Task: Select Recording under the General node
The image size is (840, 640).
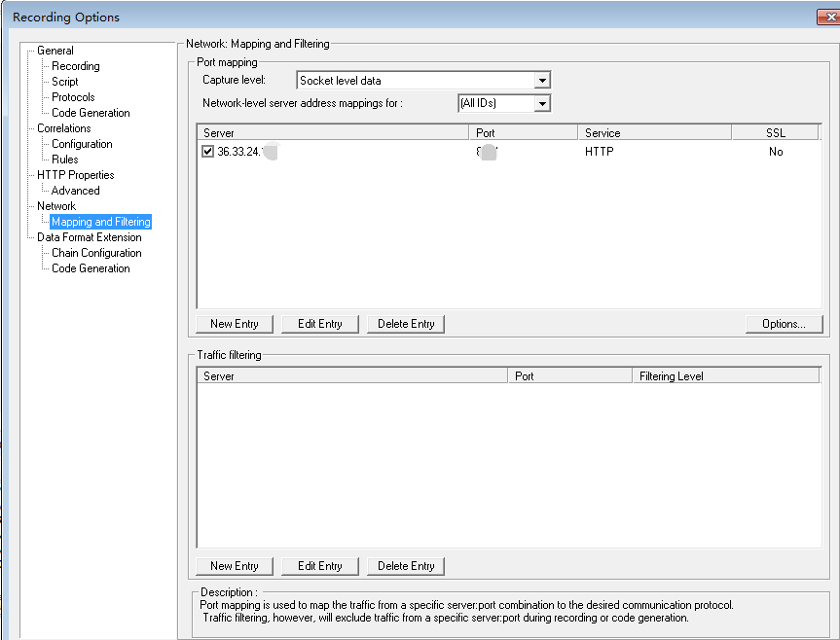Action: [x=75, y=66]
